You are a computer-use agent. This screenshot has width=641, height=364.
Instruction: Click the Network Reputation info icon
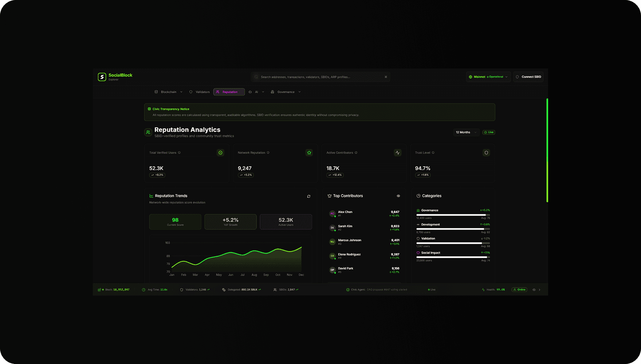click(x=268, y=153)
